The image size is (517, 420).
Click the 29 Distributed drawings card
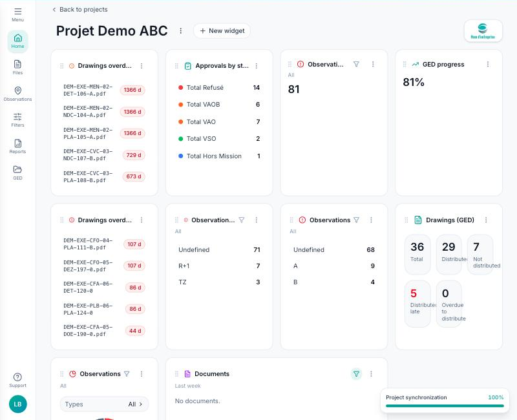click(448, 255)
